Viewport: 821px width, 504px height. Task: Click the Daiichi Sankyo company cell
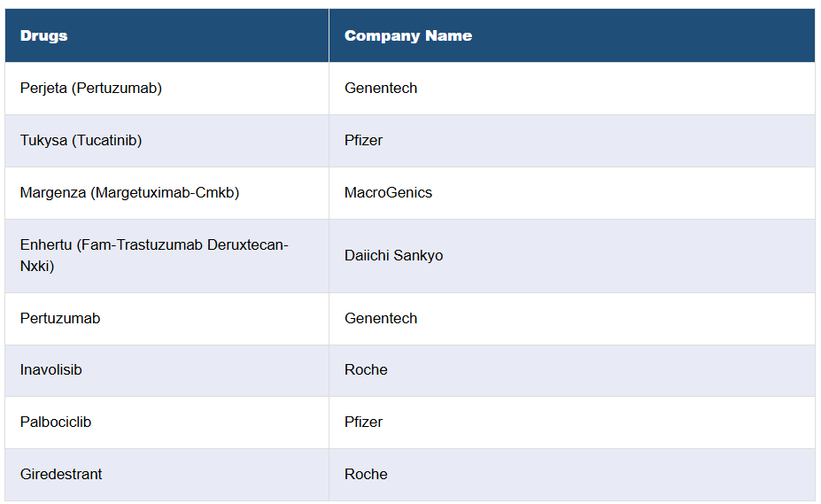click(394, 256)
